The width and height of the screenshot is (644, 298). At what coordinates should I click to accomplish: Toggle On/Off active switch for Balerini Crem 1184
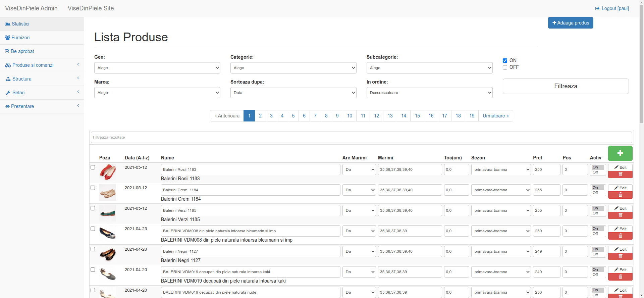(598, 190)
